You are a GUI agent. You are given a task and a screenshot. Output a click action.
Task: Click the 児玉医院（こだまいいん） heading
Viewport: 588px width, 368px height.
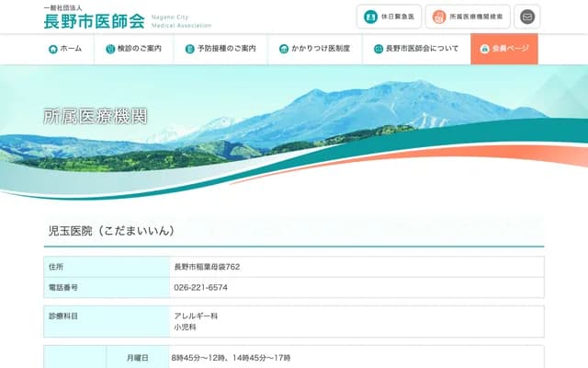pos(111,231)
